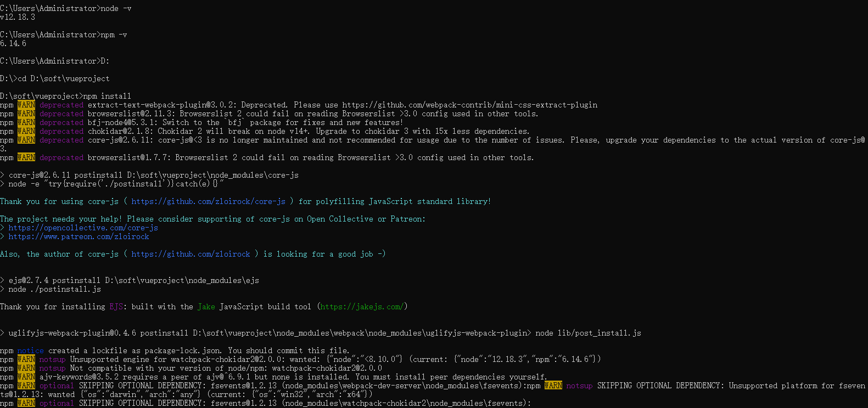Viewport: 868px width, 408px height.
Task: Click the version output v12.18.3
Action: 18,17
